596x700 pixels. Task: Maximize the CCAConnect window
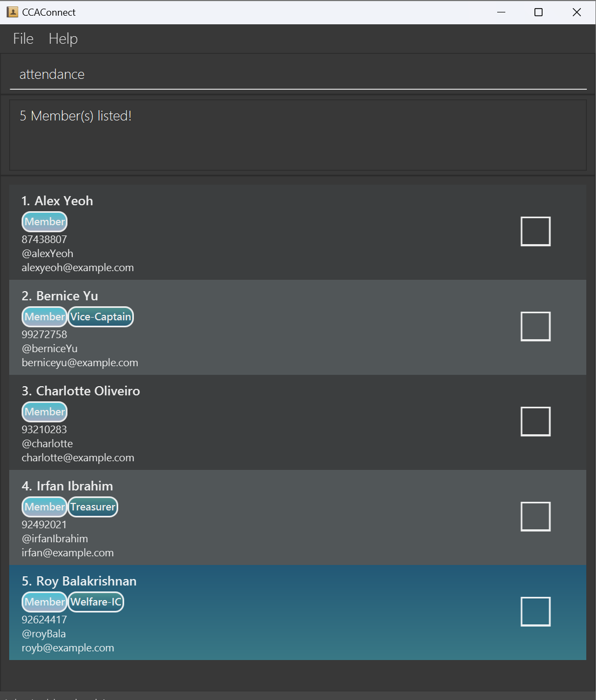click(x=538, y=12)
